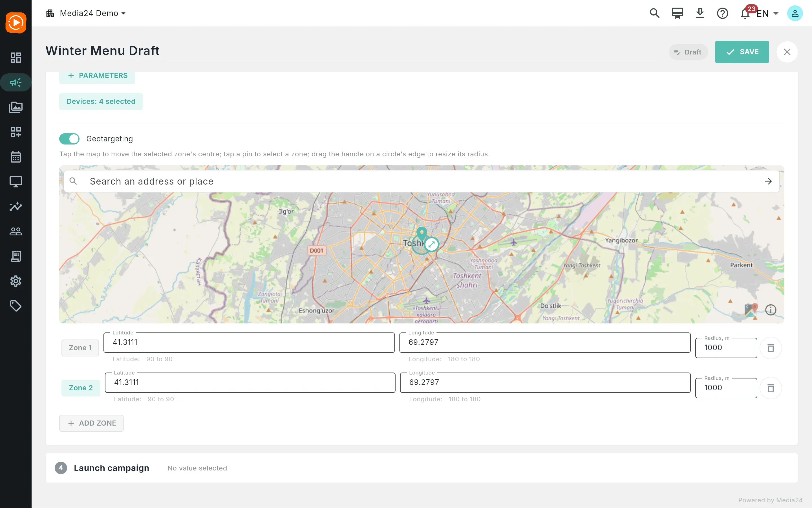
Task: Click the Winter Menu Draft title field
Action: click(352, 51)
